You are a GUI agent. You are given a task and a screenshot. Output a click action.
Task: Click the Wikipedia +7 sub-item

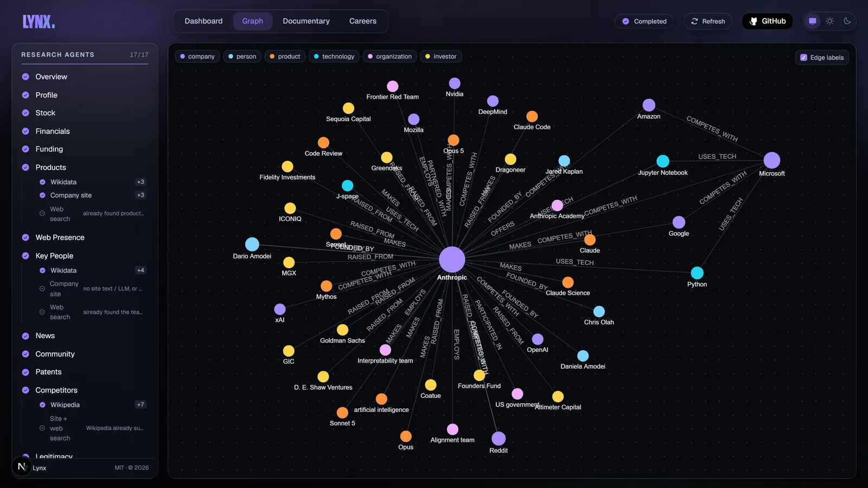point(92,405)
